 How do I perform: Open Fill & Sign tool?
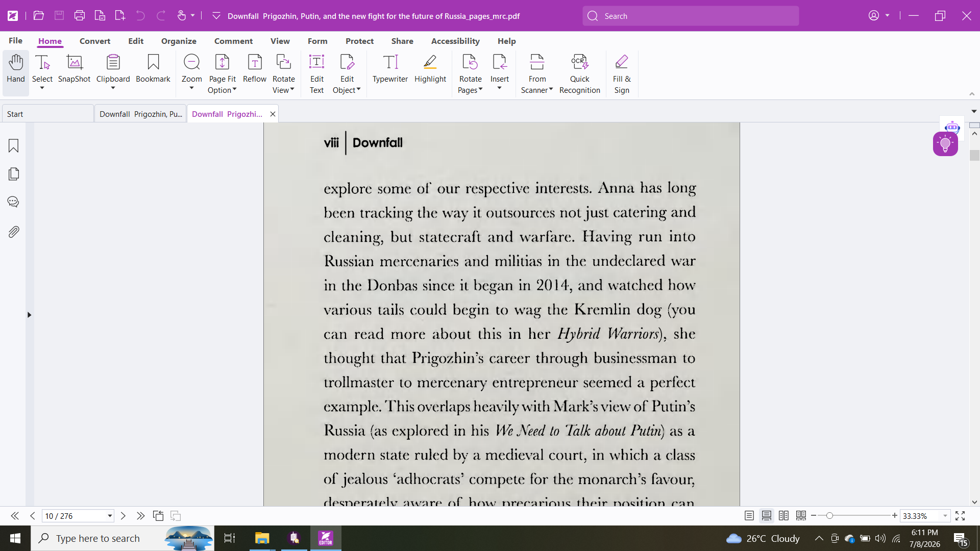click(x=621, y=74)
